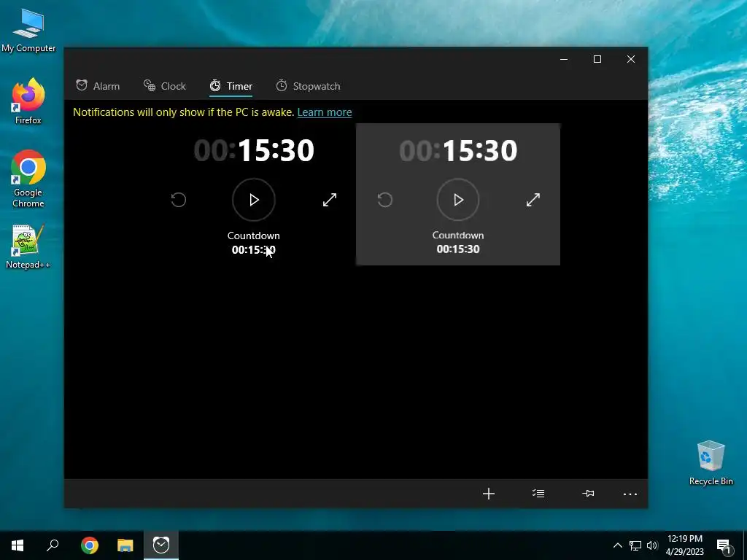Select the Timer tab

(x=231, y=86)
